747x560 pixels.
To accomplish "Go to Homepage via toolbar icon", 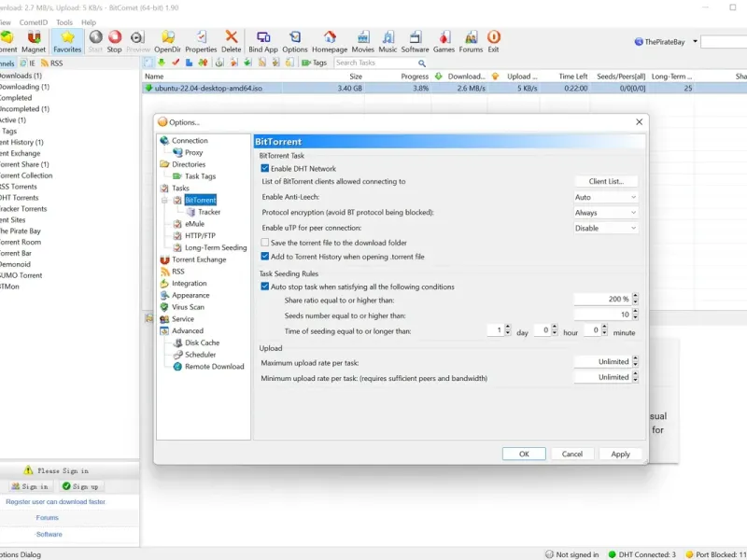I will point(330,41).
